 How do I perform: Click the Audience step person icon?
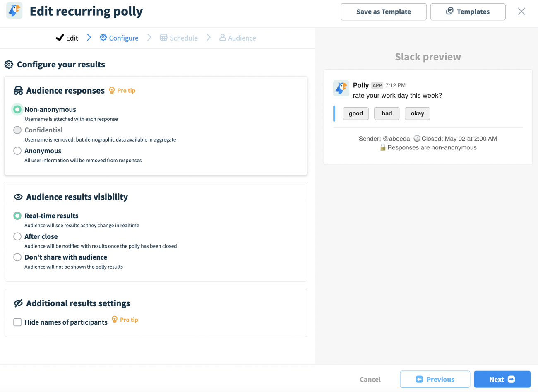click(223, 38)
